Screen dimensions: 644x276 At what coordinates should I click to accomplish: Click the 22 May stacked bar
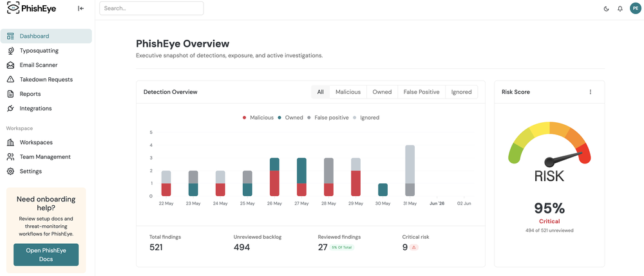(166, 183)
